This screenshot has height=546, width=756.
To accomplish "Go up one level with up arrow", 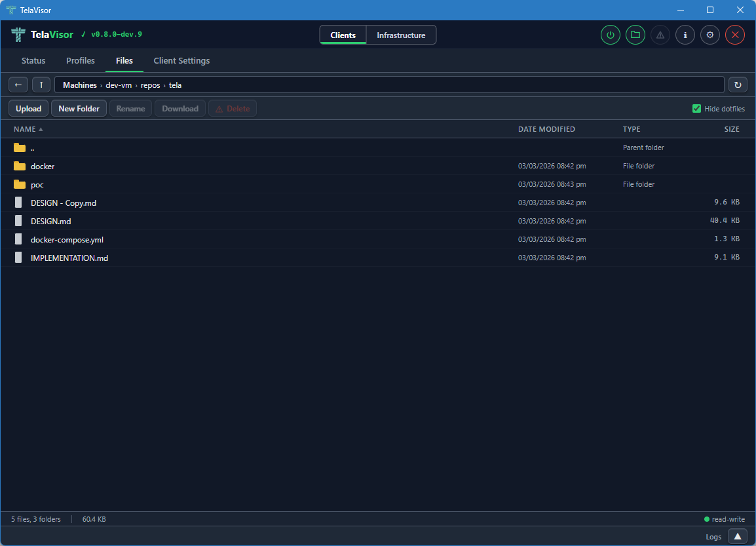I will [41, 85].
